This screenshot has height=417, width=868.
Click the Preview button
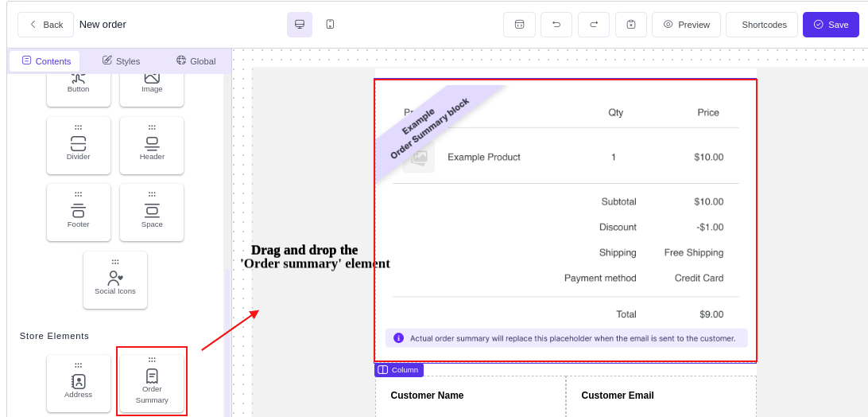click(x=686, y=25)
